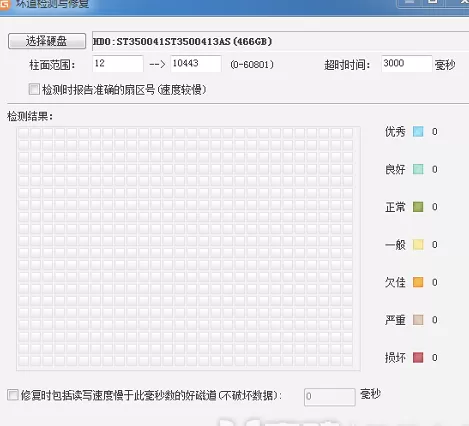This screenshot has width=469, height=426.
Task: Click the 欠佳 orange color swatch
Action: pos(418,282)
